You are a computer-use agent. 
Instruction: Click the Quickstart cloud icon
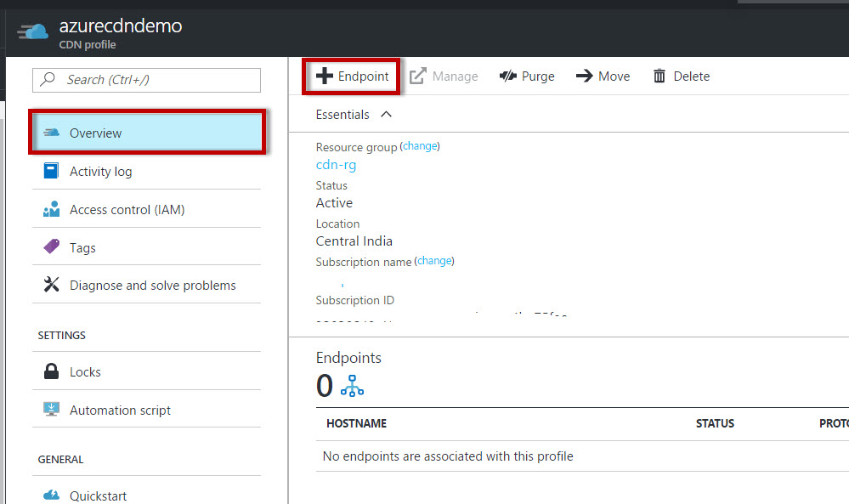52,495
